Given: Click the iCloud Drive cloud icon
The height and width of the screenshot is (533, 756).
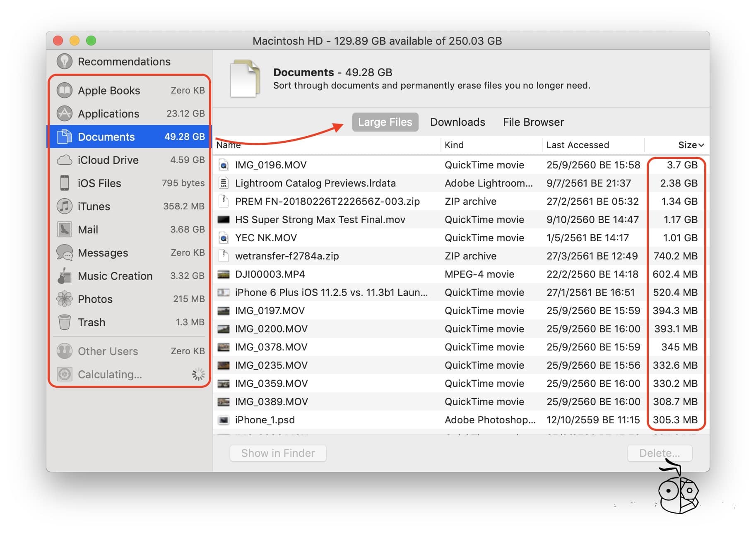Looking at the screenshot, I should (x=64, y=160).
